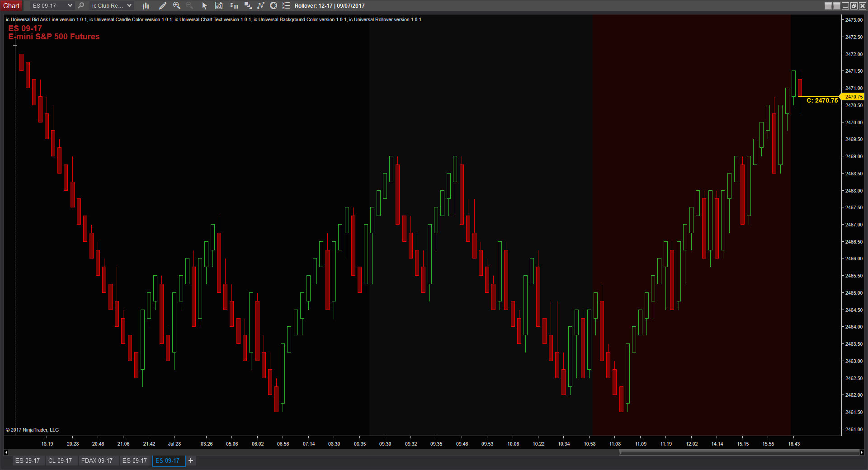This screenshot has height=470, width=868.
Task: Click the red Chart title button
Action: 11,6
